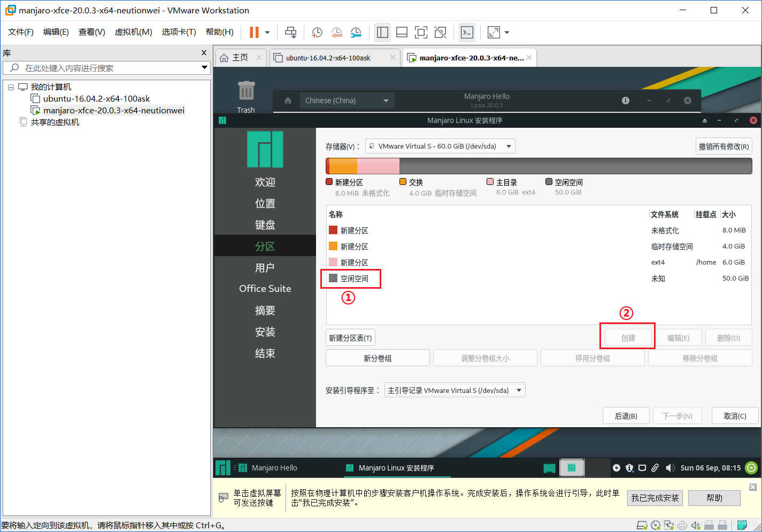Click the gray free space segment in the partition bar
Viewport: 762px width, 532px height.
pyautogui.click(x=575, y=166)
